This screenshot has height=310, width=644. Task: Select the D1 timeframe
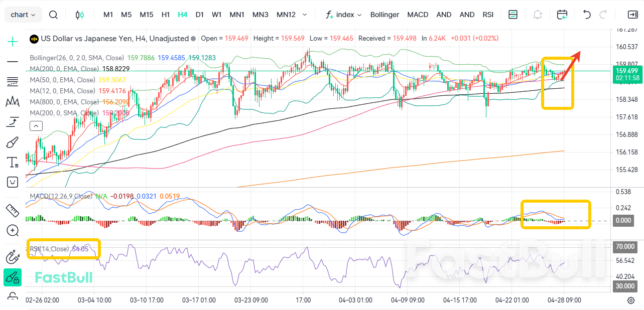point(199,15)
